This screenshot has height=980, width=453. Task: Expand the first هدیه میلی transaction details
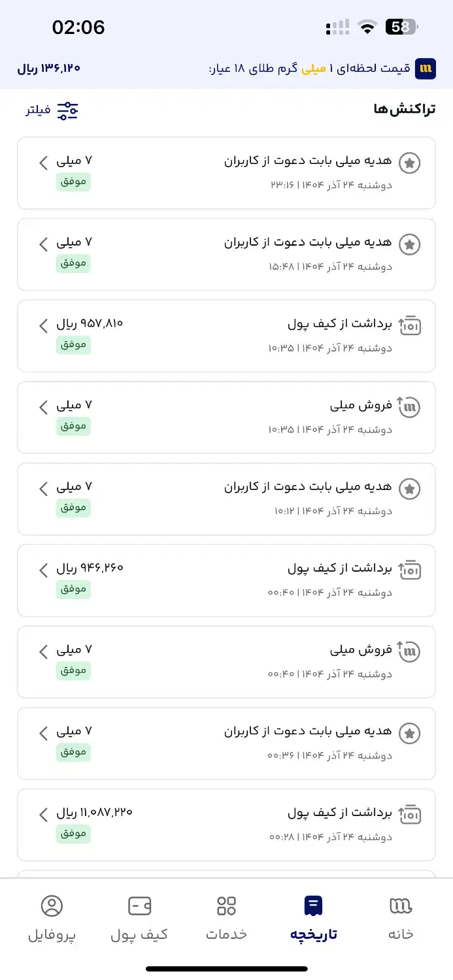point(42,163)
